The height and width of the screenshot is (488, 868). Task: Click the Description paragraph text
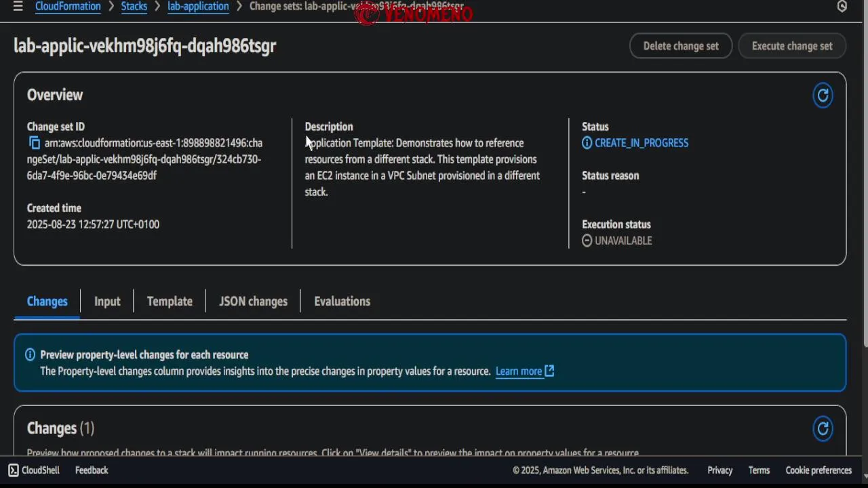[422, 167]
